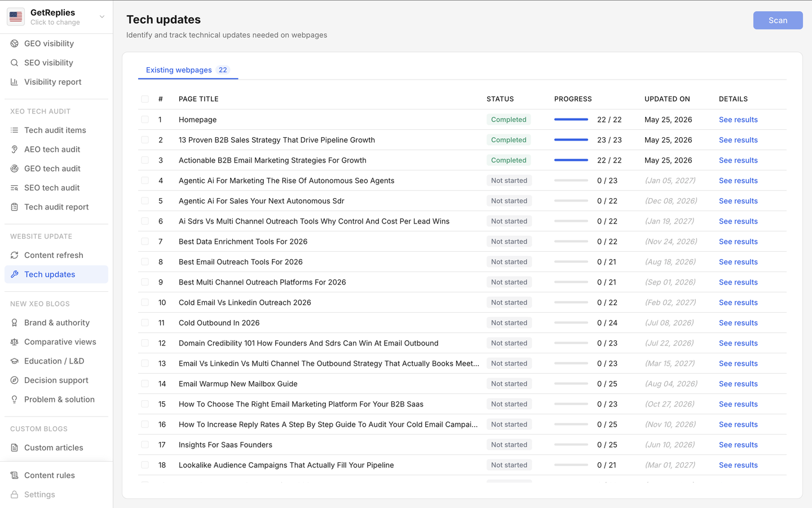Click 'Ai Sdrs Vs Multi Channel Outreach Tools' title

[x=314, y=221]
